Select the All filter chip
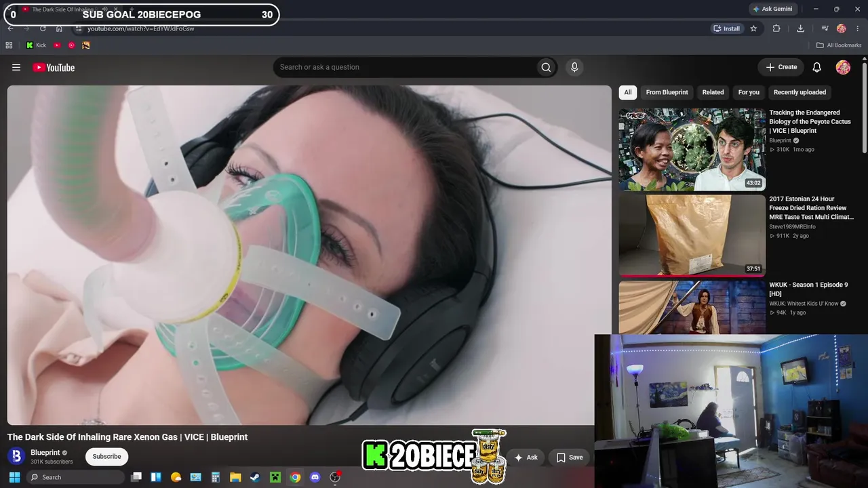The width and height of the screenshot is (868, 488). pyautogui.click(x=628, y=92)
